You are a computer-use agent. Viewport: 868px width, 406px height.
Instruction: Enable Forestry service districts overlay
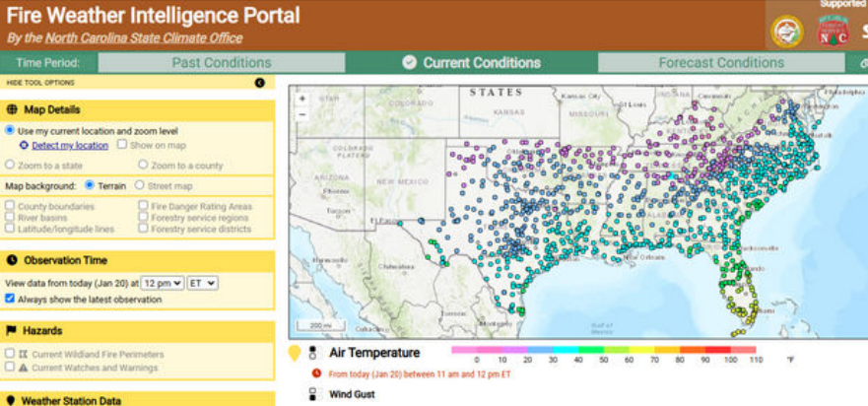pyautogui.click(x=143, y=228)
